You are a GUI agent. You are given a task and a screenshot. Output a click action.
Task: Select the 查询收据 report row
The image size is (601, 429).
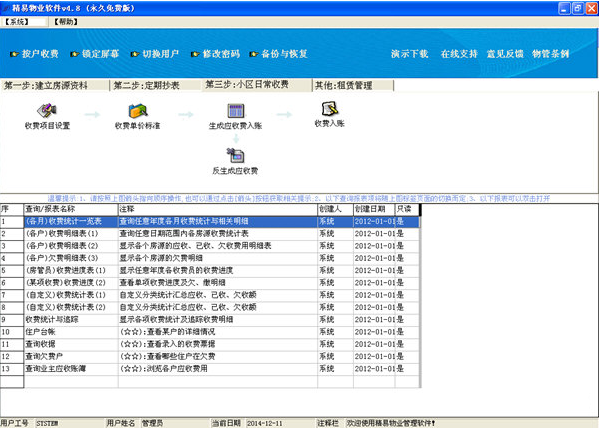pyautogui.click(x=210, y=344)
